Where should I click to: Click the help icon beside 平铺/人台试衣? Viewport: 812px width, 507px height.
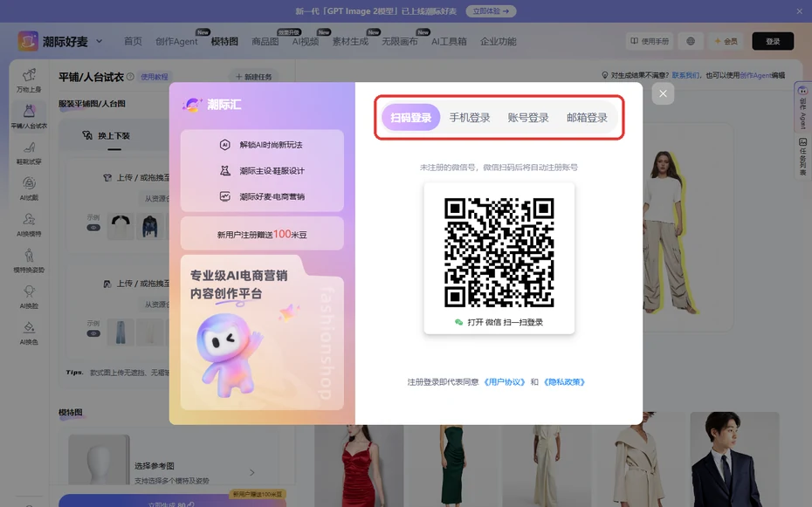click(x=130, y=77)
